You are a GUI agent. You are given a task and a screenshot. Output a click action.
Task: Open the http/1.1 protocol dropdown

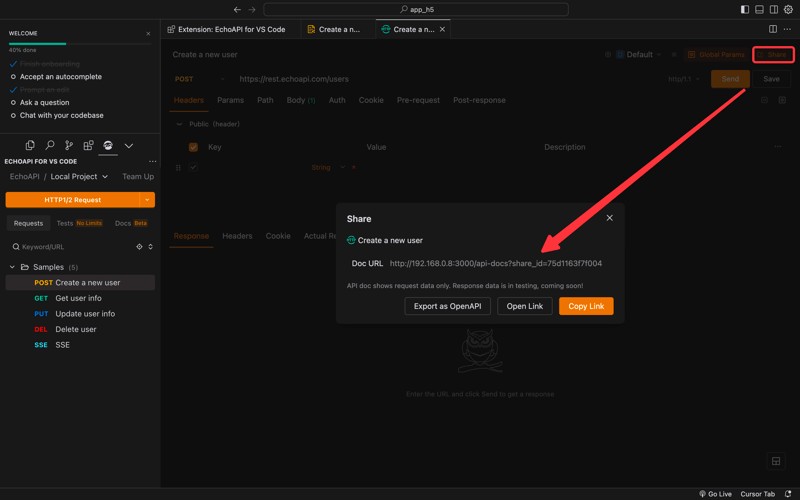click(684, 79)
